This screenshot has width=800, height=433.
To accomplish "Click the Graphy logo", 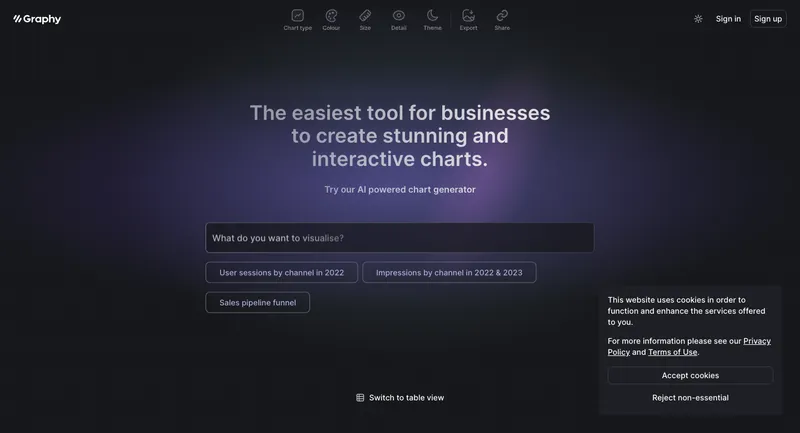I will 37,19.
